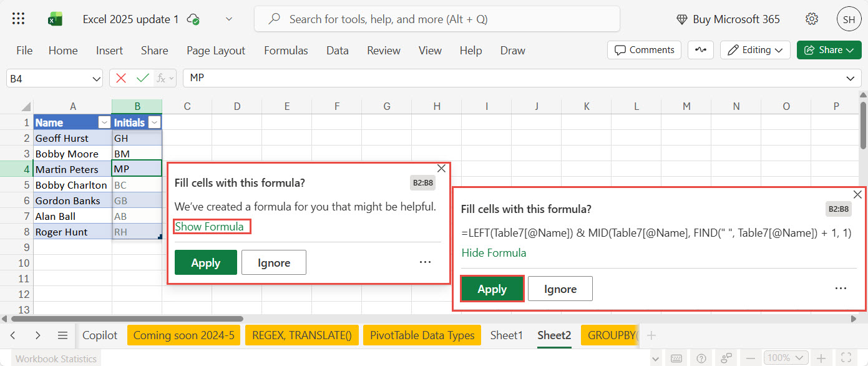Expand the Editing mode dropdown
The width and height of the screenshot is (868, 366).
click(x=755, y=50)
